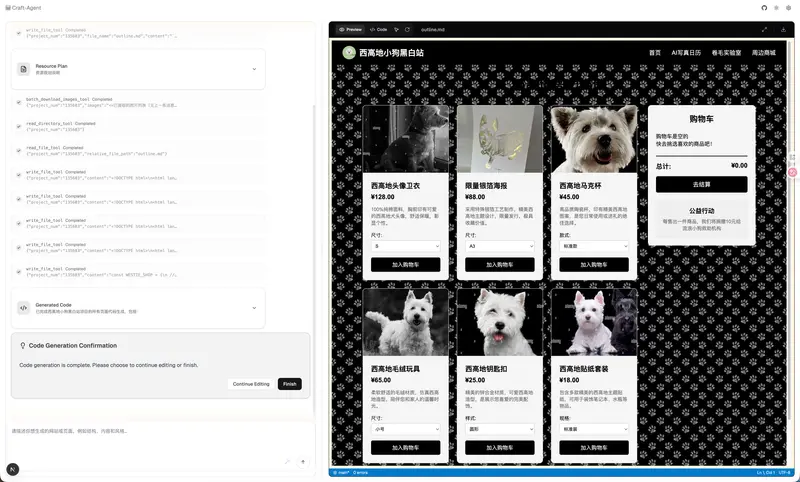
Task: Click the settings gear icon at top right
Action: point(788,7)
